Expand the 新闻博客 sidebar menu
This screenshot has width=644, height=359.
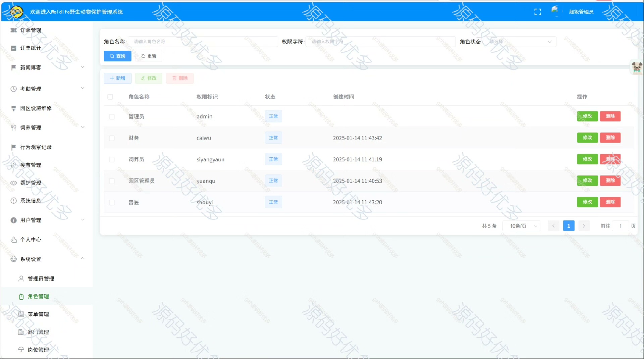point(47,67)
